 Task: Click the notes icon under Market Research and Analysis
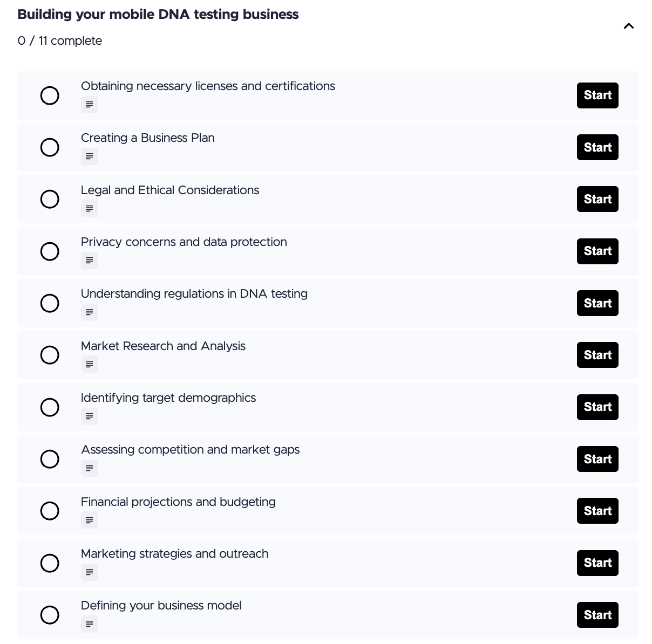[x=89, y=364]
